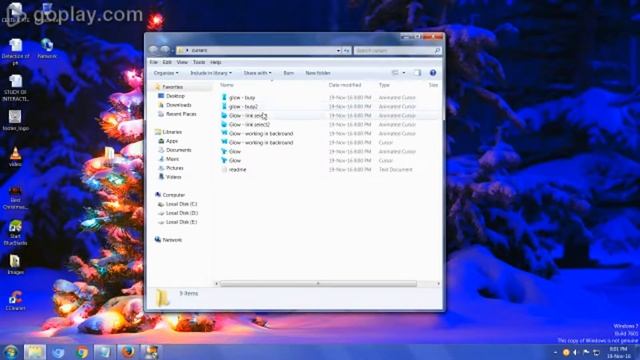Go forward with the Forward arrow button
Screen dimensions: 640x360
165,50
